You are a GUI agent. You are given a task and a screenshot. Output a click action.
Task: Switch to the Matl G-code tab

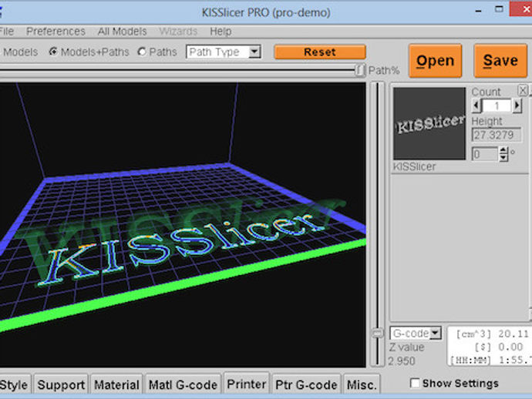pos(184,385)
